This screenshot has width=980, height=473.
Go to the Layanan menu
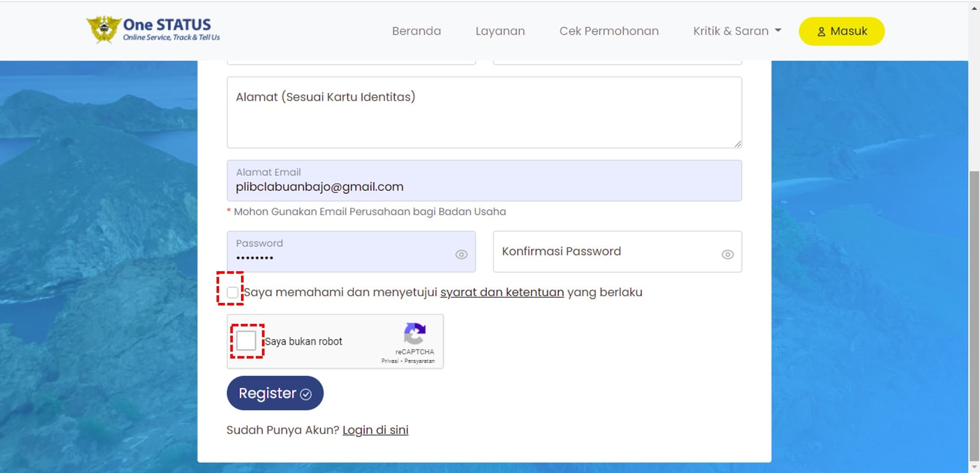click(x=500, y=31)
